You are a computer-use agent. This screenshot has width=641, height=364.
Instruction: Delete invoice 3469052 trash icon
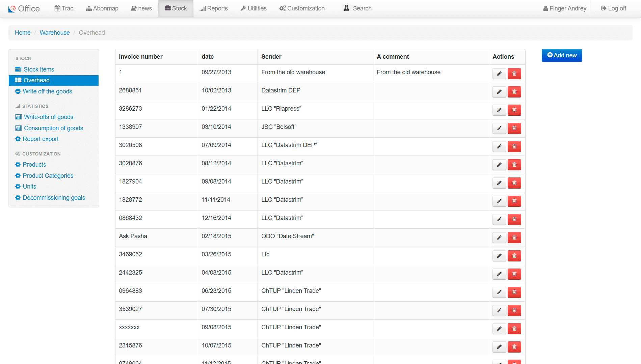click(514, 256)
